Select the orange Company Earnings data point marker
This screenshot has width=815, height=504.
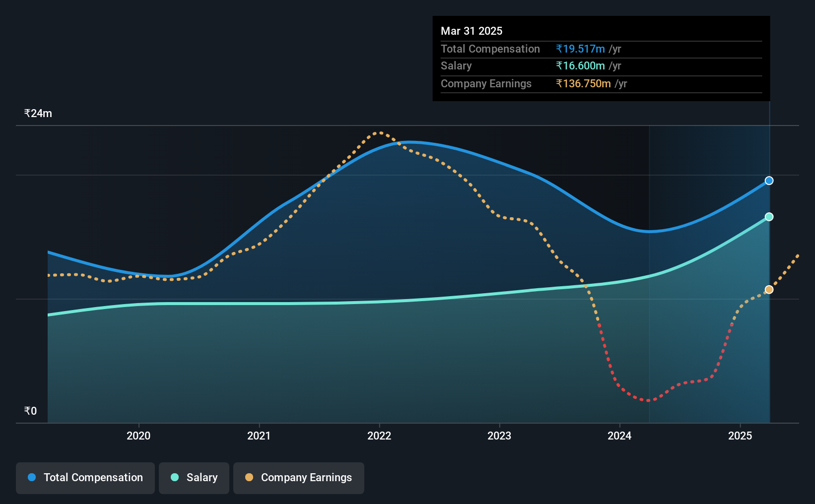point(769,290)
